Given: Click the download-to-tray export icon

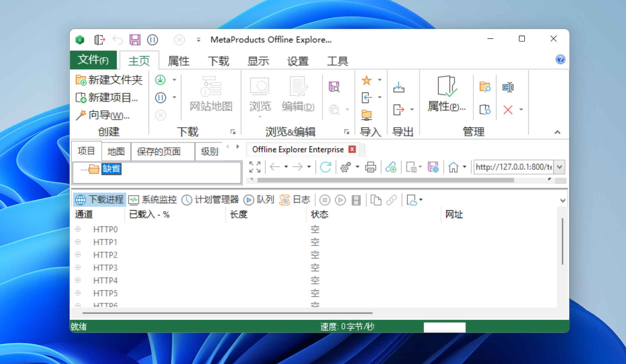Looking at the screenshot, I should [399, 87].
